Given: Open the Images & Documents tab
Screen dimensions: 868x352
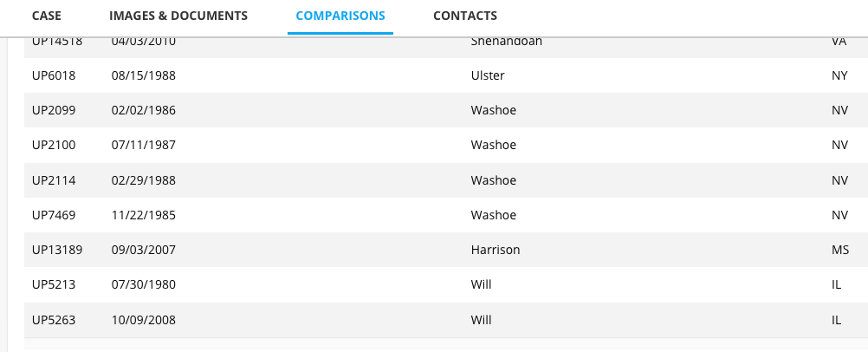Looking at the screenshot, I should [x=178, y=16].
